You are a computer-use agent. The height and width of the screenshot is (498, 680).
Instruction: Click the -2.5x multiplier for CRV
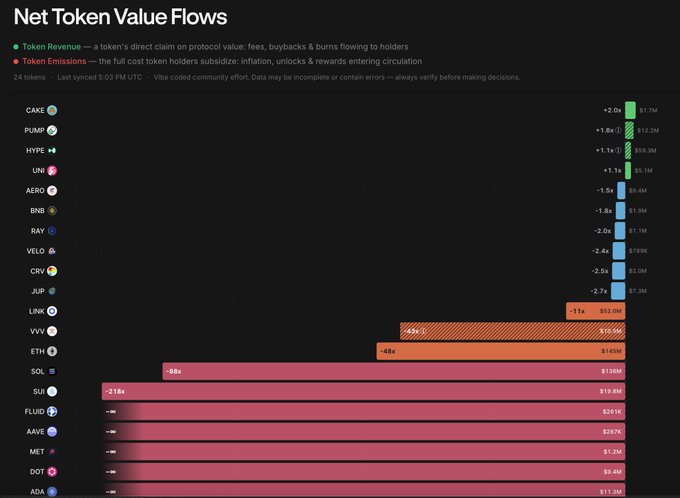coord(600,271)
